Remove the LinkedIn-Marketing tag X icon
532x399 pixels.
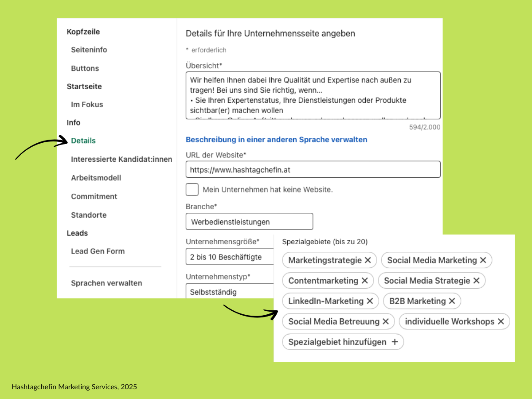point(370,301)
